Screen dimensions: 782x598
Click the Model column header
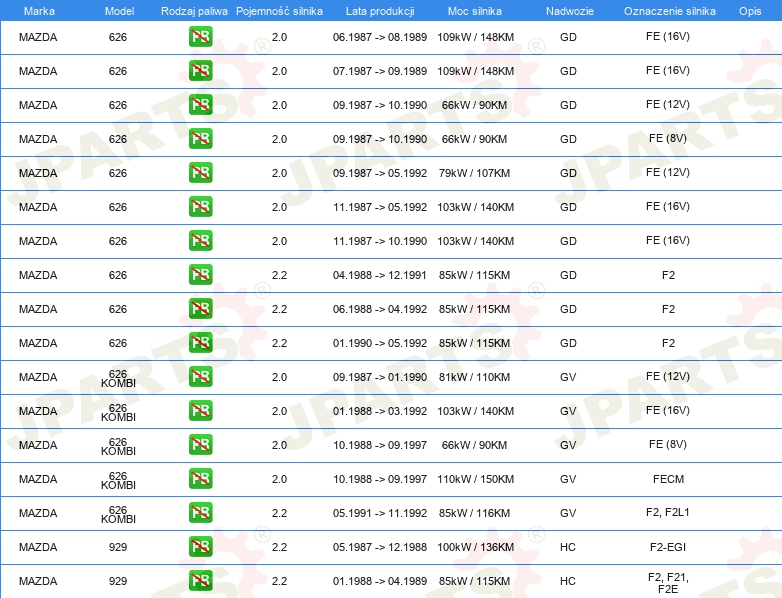[x=120, y=11]
